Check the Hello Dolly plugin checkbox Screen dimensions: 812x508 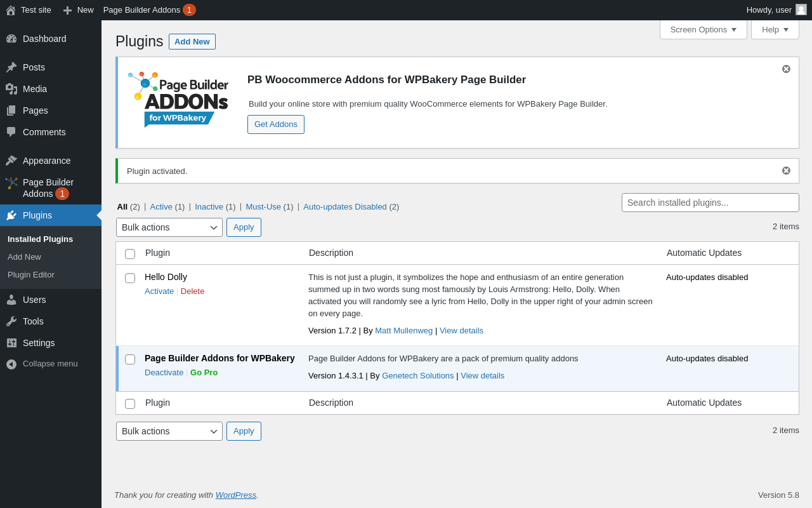click(130, 278)
